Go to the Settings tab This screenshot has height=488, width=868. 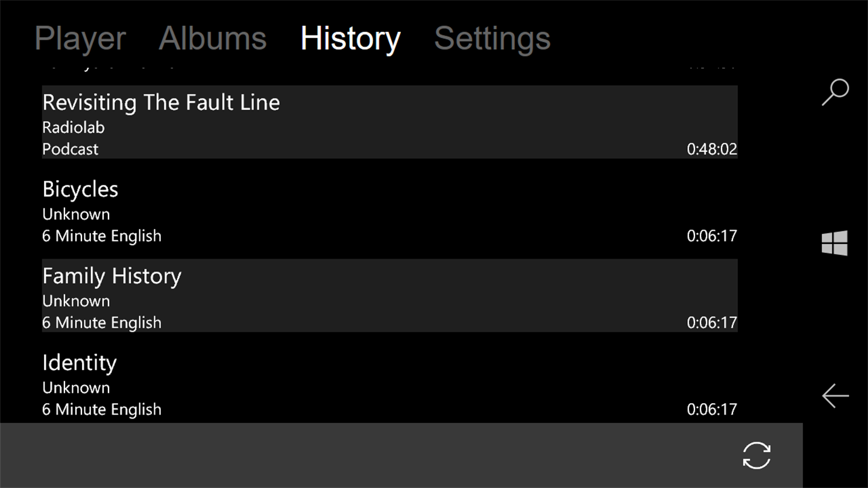pos(492,39)
